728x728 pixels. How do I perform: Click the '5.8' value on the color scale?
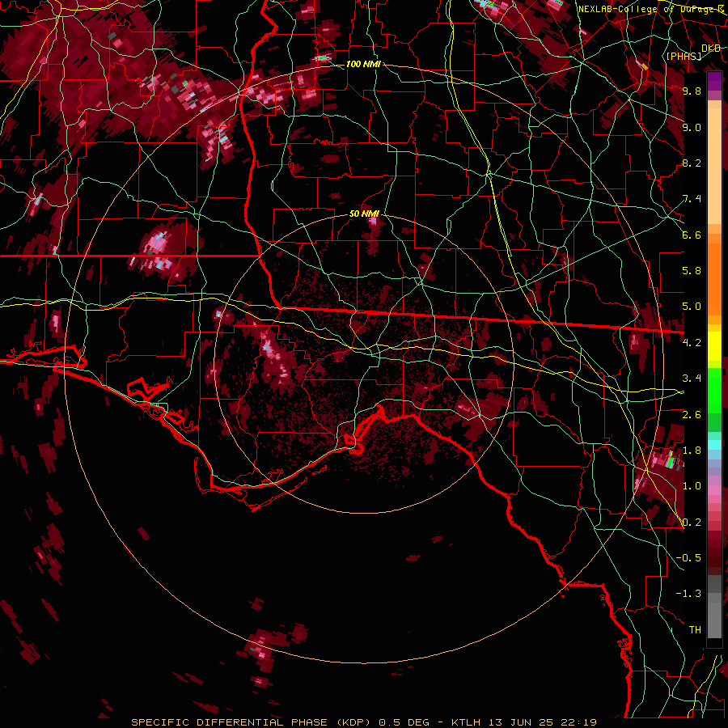pos(692,271)
